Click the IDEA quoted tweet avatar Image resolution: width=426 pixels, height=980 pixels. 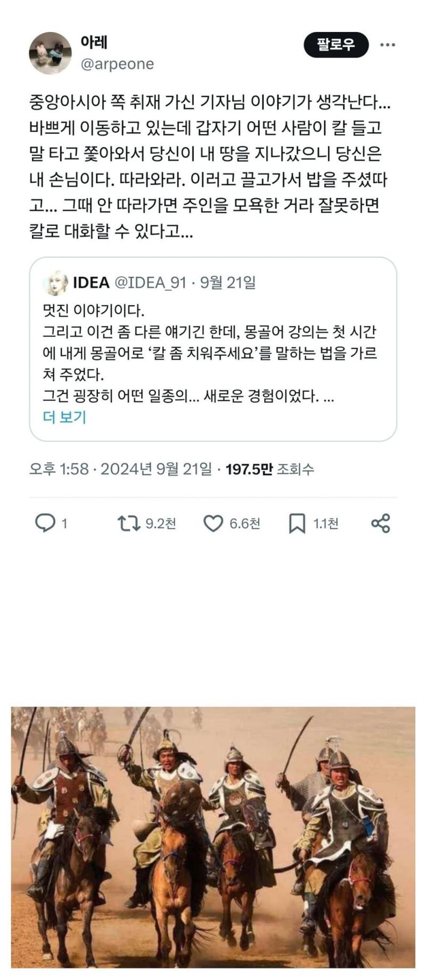click(x=55, y=283)
